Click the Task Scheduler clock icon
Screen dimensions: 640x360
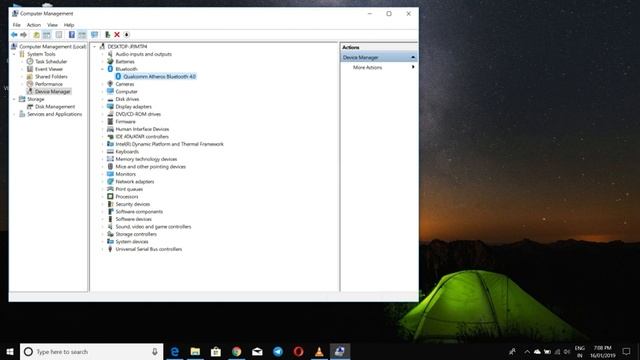pos(30,61)
